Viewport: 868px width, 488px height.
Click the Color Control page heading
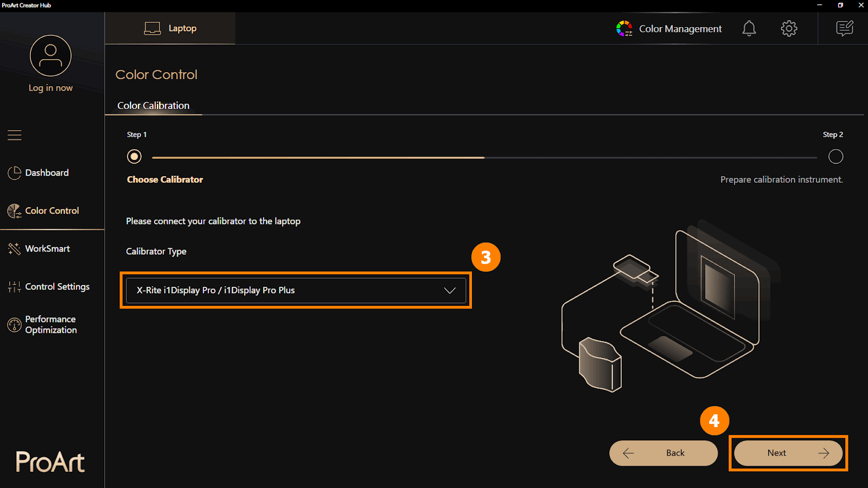pyautogui.click(x=156, y=75)
